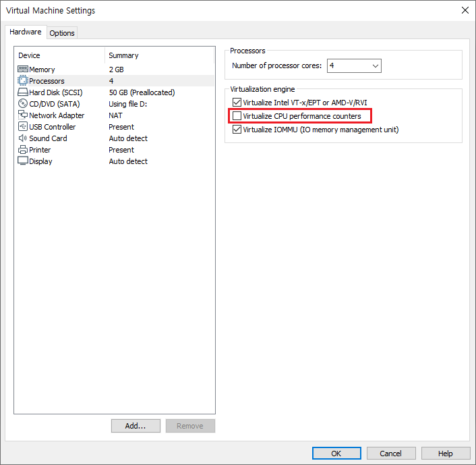Click 'Present' in the USB Controller row
476x465 pixels.
(121, 127)
